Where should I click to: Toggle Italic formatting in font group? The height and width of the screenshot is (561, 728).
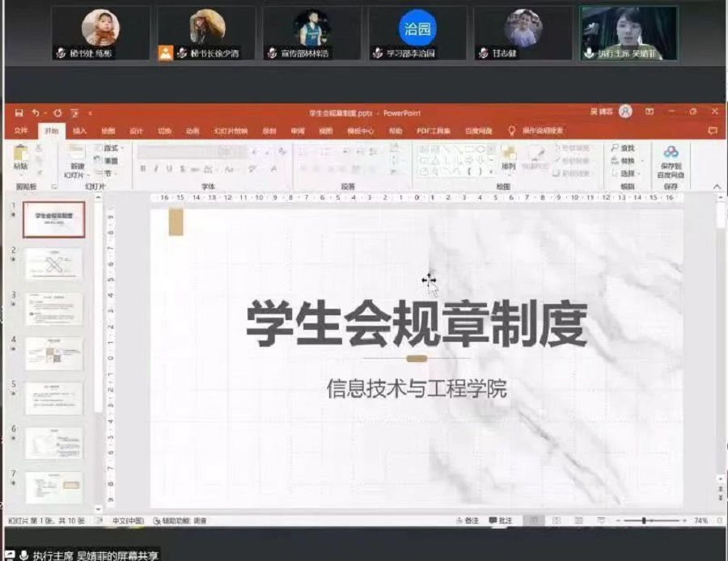coord(155,169)
